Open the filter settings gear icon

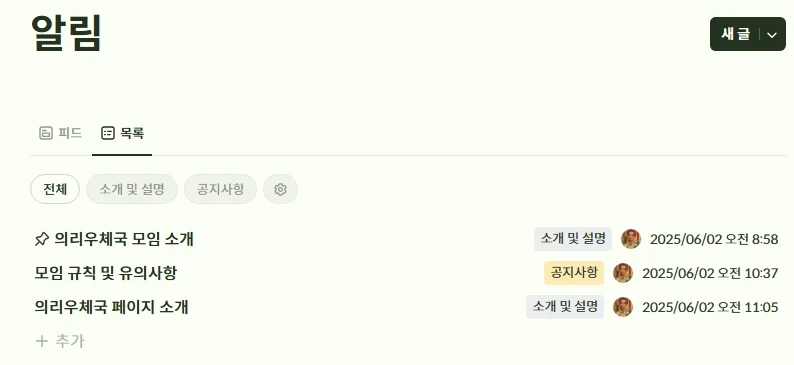pos(281,189)
